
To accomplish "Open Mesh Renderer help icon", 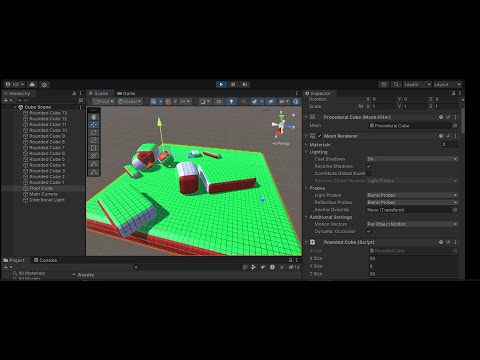I will pyautogui.click(x=441, y=136).
